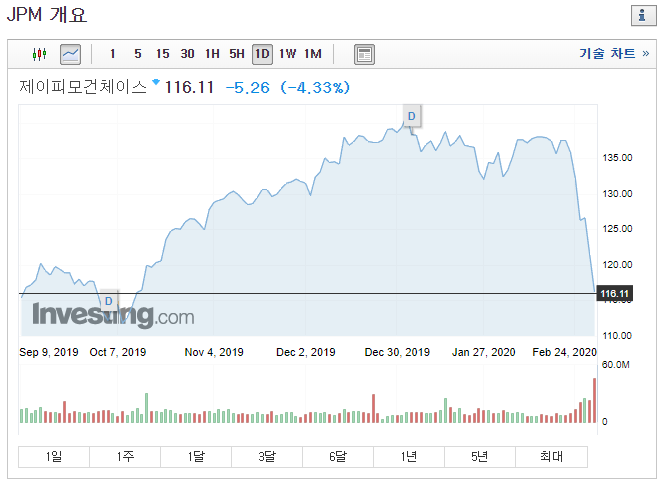Image resolution: width=665 pixels, height=487 pixels.
Task: Click the Dec 2, 2019 date label
Action: click(306, 352)
